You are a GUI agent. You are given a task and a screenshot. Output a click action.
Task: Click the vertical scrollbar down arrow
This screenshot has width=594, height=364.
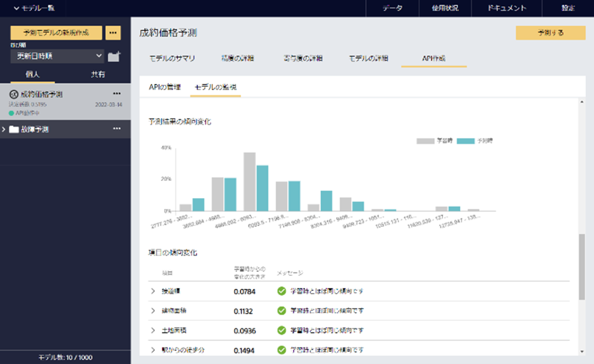tap(582, 351)
